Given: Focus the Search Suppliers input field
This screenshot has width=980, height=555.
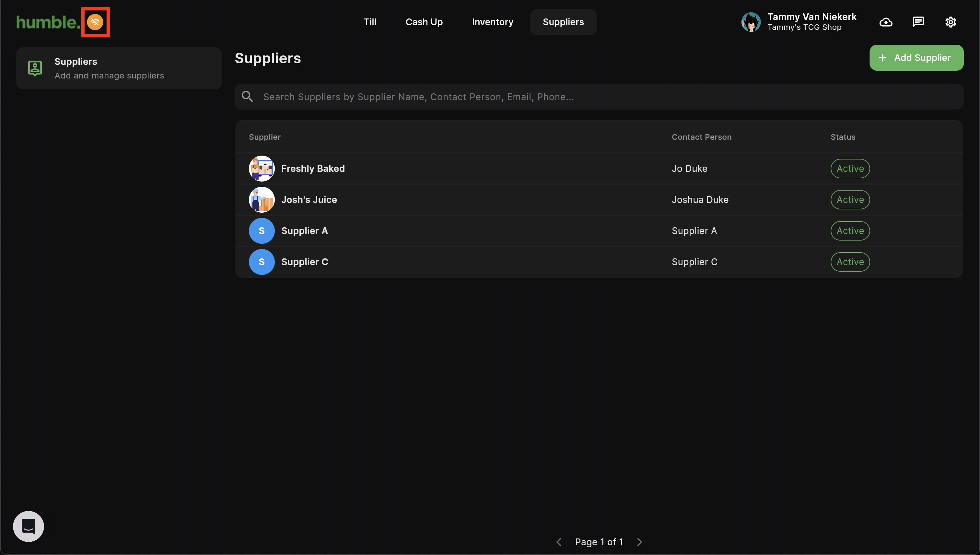Looking at the screenshot, I should coord(599,97).
